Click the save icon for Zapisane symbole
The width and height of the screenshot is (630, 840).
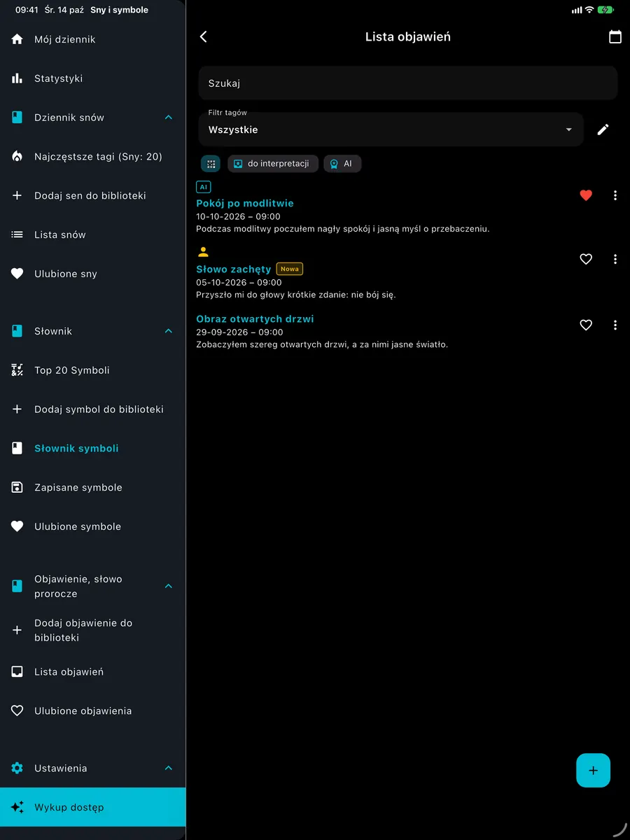[17, 487]
